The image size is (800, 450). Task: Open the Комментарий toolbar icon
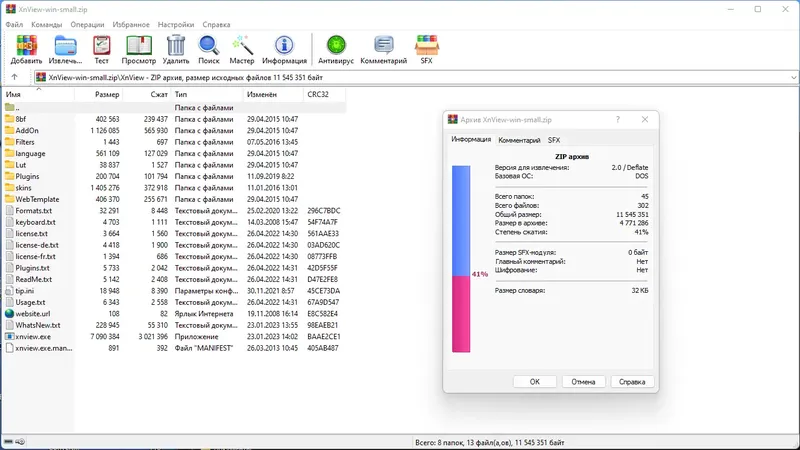pyautogui.click(x=384, y=45)
